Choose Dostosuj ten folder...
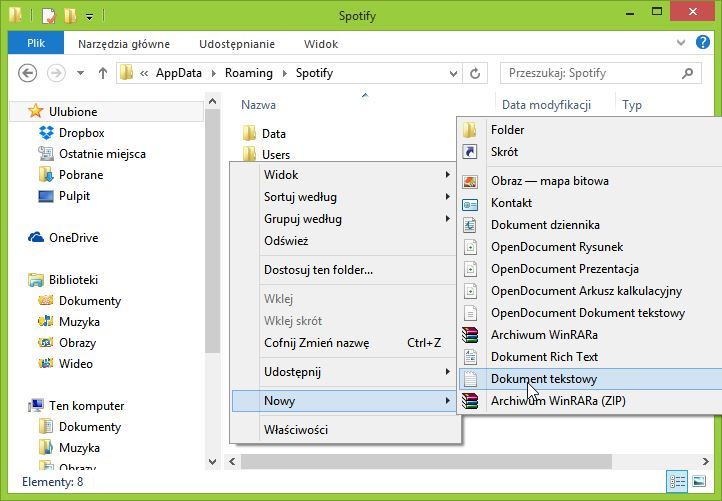This screenshot has width=722, height=501. pyautogui.click(x=344, y=270)
